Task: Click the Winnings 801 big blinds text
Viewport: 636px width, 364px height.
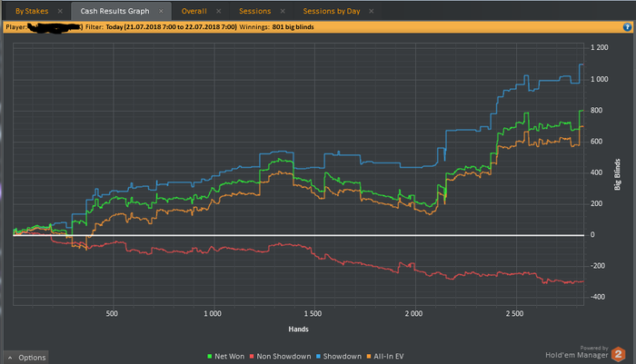Action: [276, 27]
